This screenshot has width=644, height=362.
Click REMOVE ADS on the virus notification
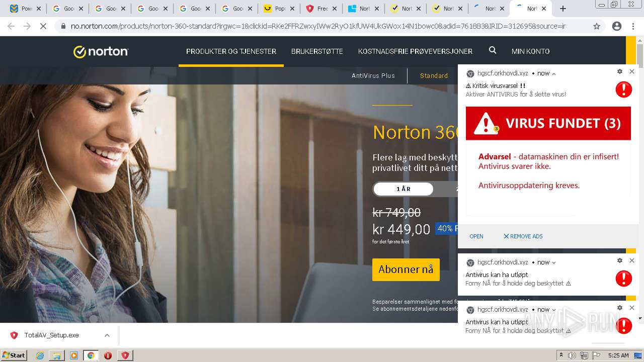click(x=523, y=236)
